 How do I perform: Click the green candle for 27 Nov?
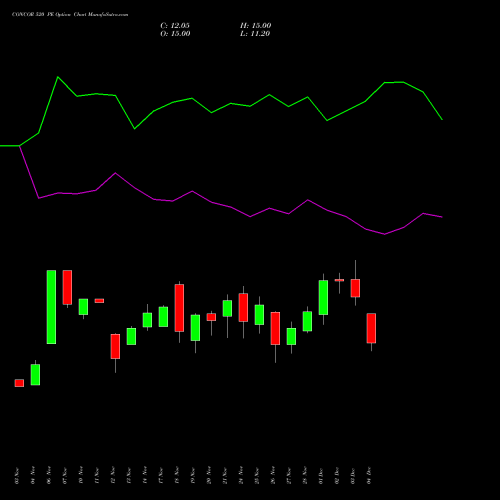tap(291, 336)
